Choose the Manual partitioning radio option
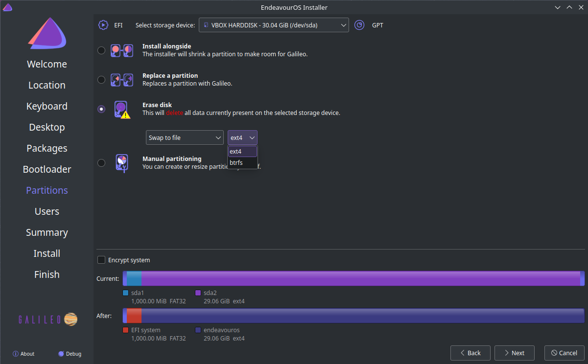The image size is (588, 364). pos(101,163)
